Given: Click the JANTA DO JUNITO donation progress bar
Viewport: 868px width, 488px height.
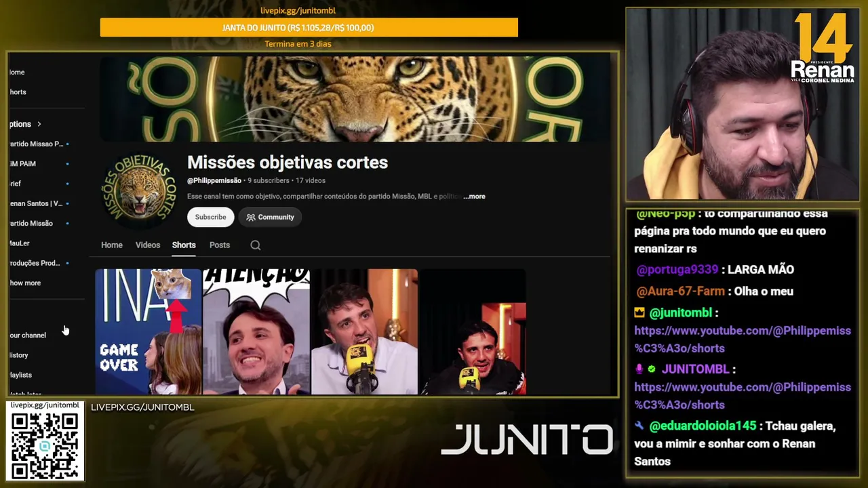Looking at the screenshot, I should point(309,28).
